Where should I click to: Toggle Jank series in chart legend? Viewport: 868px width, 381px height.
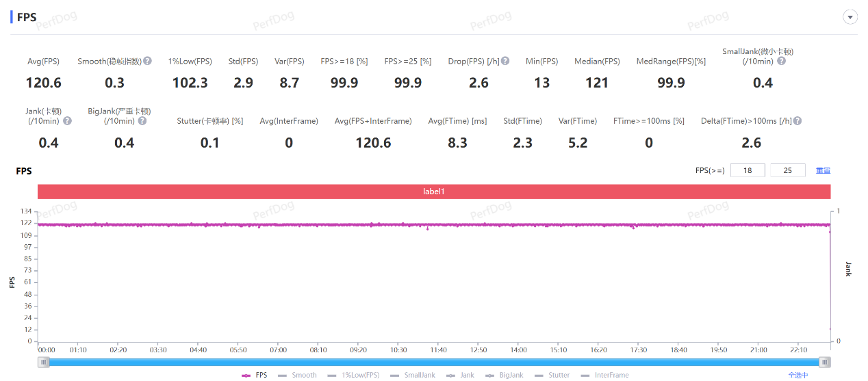[x=461, y=375]
